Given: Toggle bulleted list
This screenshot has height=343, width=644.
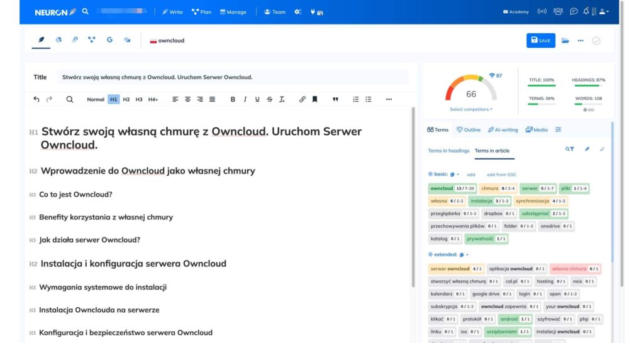Looking at the screenshot, I should tap(368, 99).
